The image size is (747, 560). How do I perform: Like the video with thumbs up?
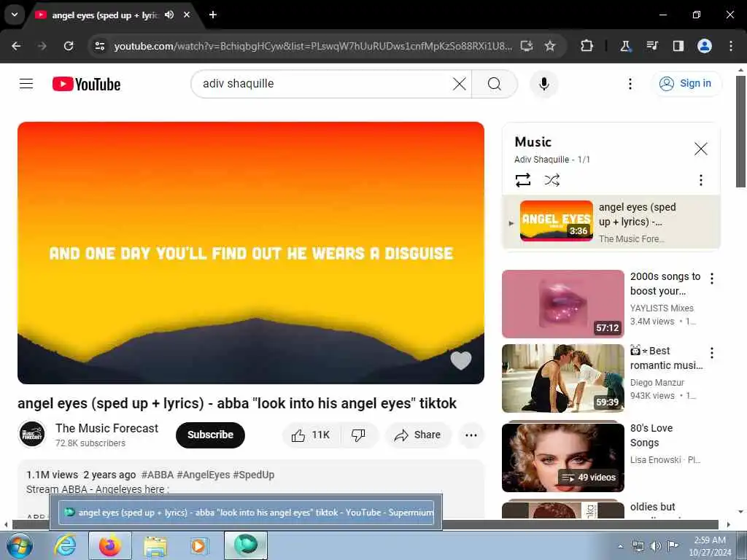(x=311, y=435)
